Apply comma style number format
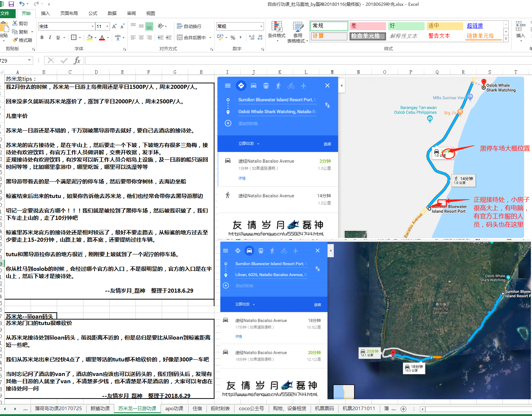Viewport: 532px width, 416px height. [241, 37]
